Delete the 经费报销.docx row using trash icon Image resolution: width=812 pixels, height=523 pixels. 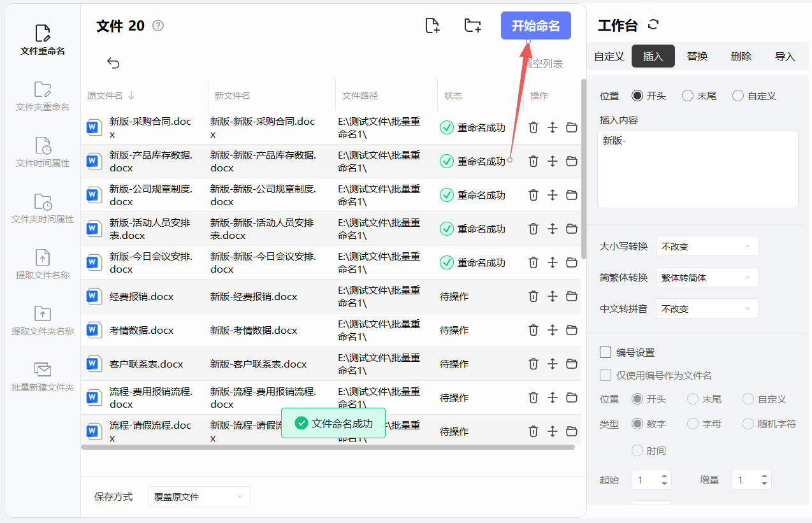(x=533, y=296)
